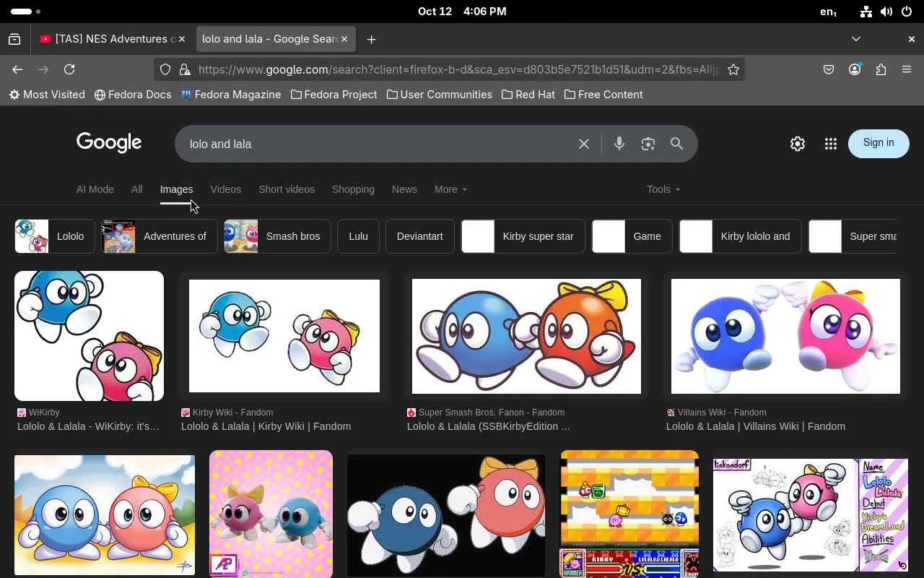Open the Extensions puzzle icon

click(x=881, y=69)
